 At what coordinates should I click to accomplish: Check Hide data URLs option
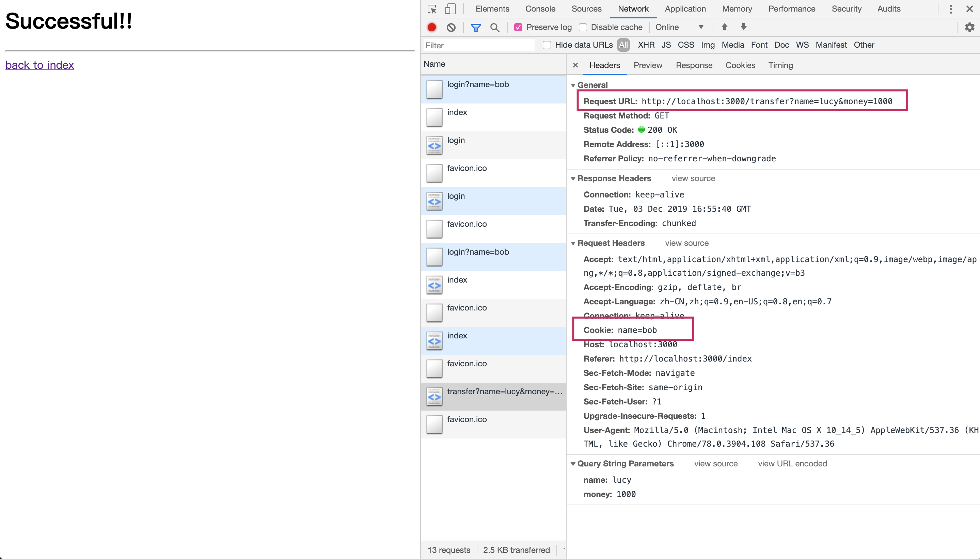547,45
